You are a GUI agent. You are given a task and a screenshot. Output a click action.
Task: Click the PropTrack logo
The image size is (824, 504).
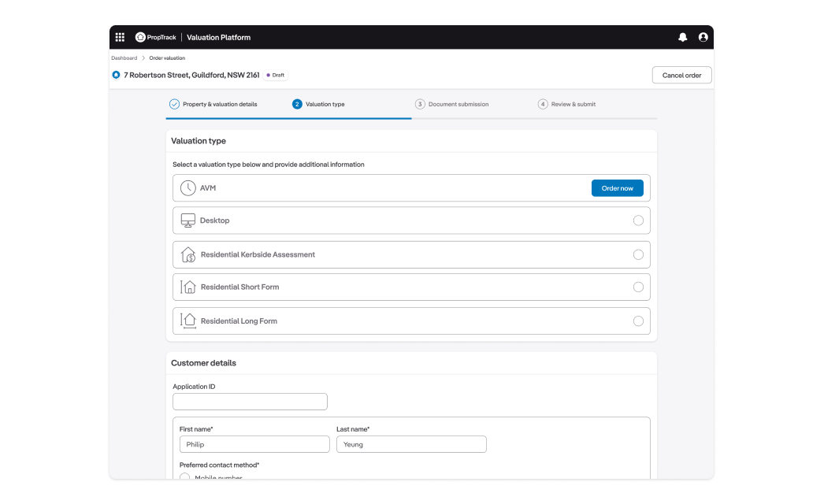[x=155, y=37]
